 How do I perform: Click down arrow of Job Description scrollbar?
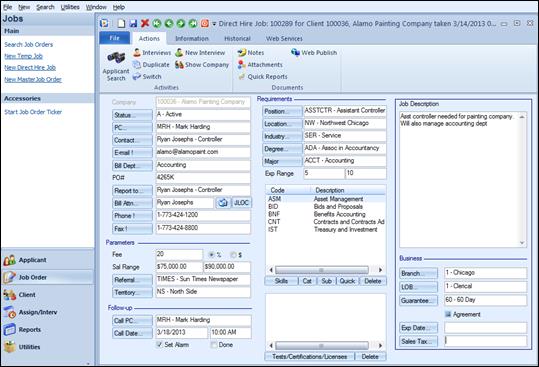tap(522, 243)
